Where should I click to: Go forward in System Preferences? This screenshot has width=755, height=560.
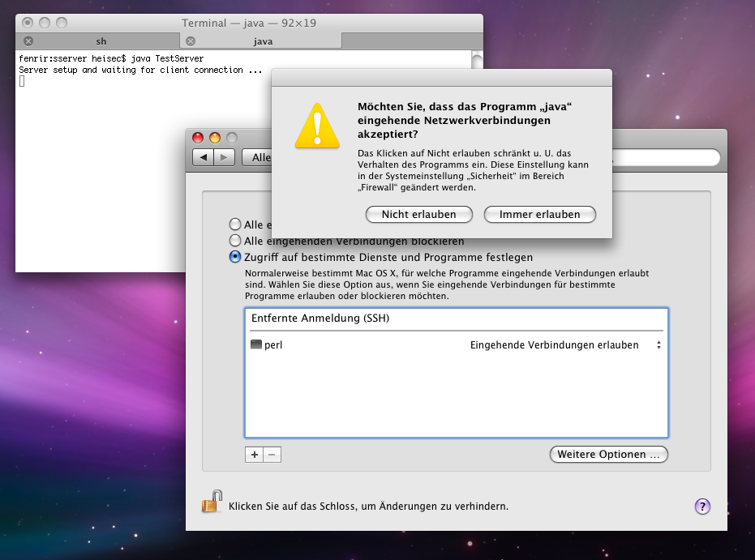coord(224,157)
